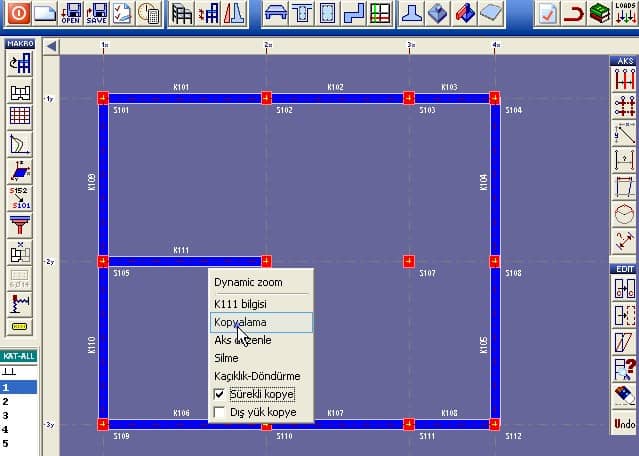Screen dimensions: 639x456
Task: Choose Kopyalama from the context menu
Action: click(x=240, y=322)
